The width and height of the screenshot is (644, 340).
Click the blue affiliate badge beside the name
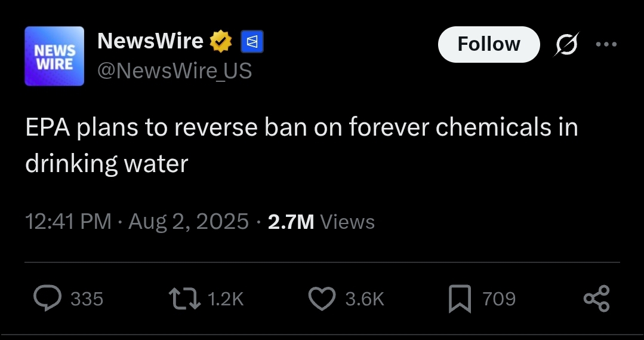coord(252,41)
